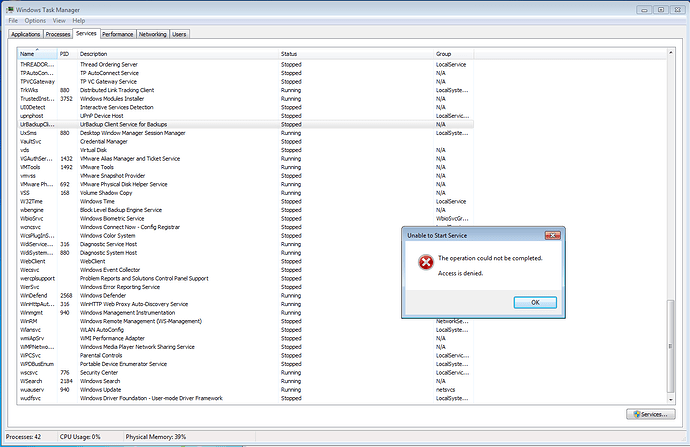Image resolution: width=690 pixels, height=447 pixels.
Task: Select the WMI Performance Adapter row
Action: click(x=246, y=339)
